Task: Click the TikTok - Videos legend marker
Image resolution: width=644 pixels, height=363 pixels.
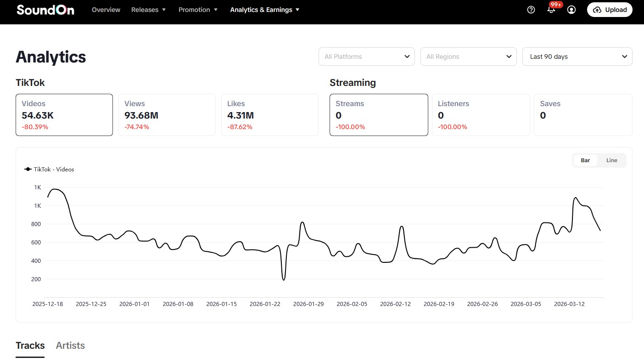Action: (x=28, y=169)
